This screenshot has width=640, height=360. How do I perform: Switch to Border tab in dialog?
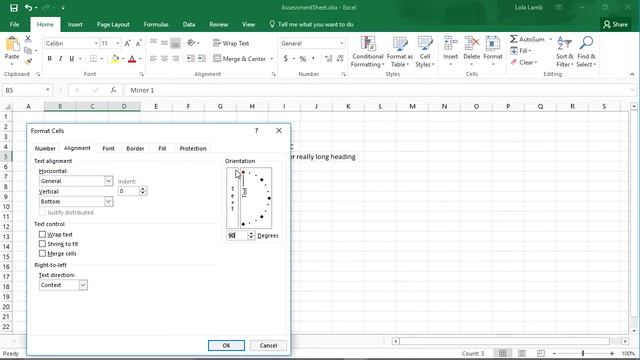click(x=135, y=149)
